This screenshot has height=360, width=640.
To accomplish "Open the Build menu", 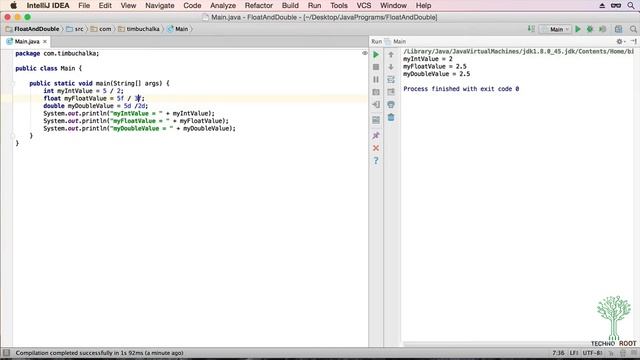I will coord(290,6).
